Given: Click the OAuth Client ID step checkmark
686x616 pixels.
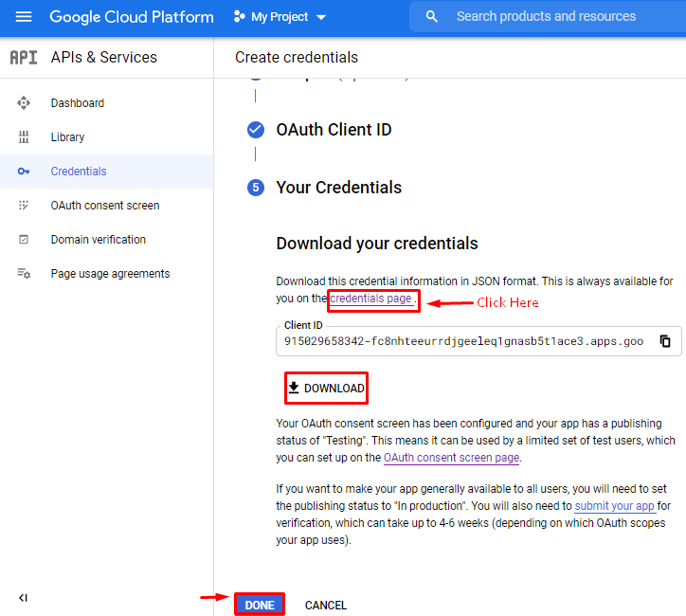Looking at the screenshot, I should coord(256,130).
